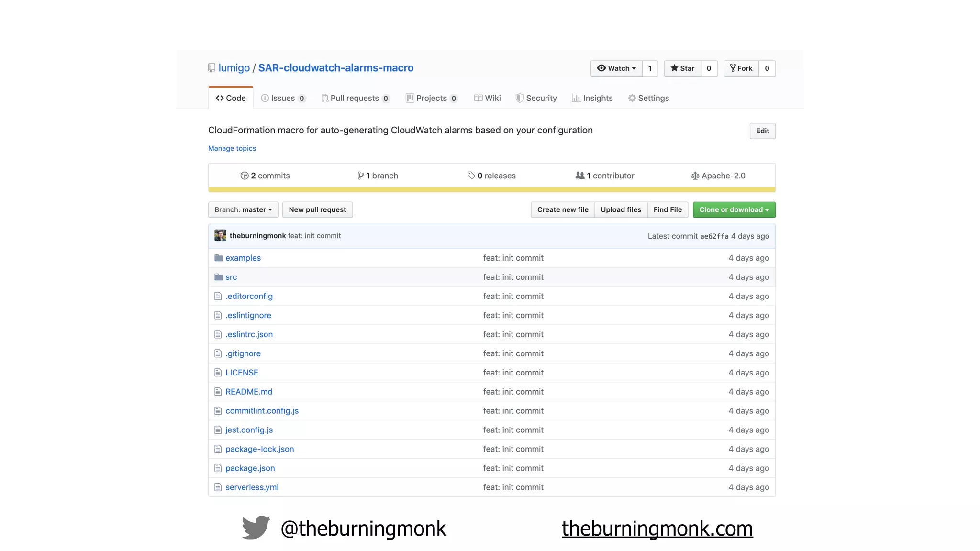Image resolution: width=980 pixels, height=551 pixels.
Task: Click Create new file
Action: (x=563, y=210)
